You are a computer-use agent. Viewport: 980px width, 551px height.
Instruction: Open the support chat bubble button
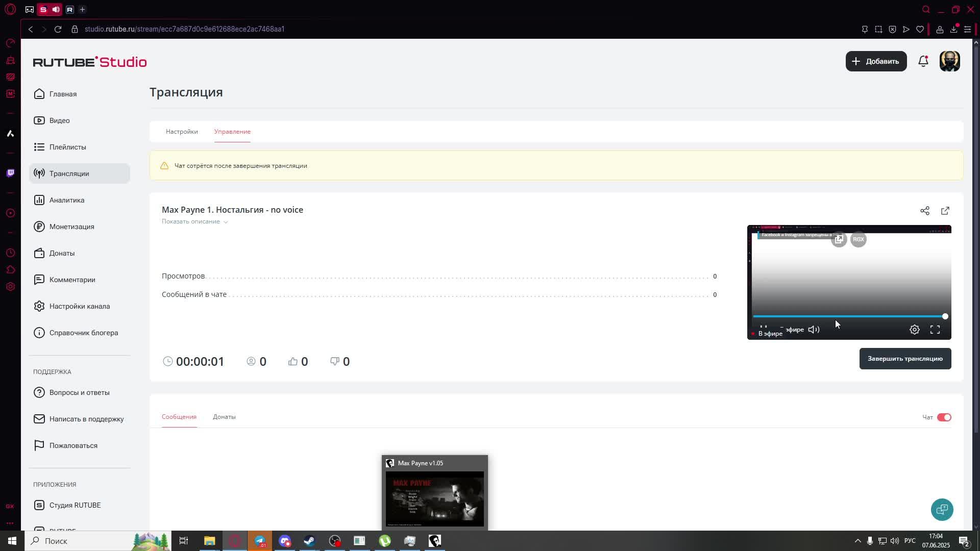[x=942, y=509]
